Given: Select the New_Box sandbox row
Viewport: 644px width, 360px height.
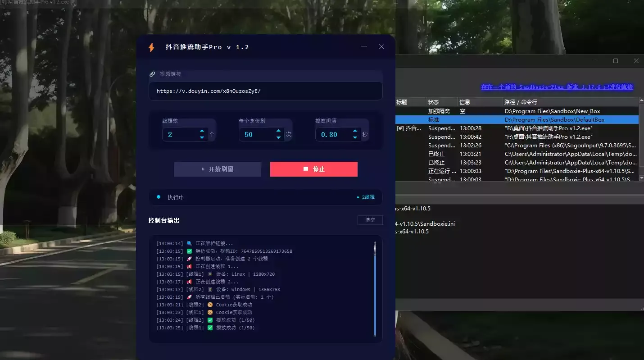Looking at the screenshot, I should pyautogui.click(x=517, y=111).
